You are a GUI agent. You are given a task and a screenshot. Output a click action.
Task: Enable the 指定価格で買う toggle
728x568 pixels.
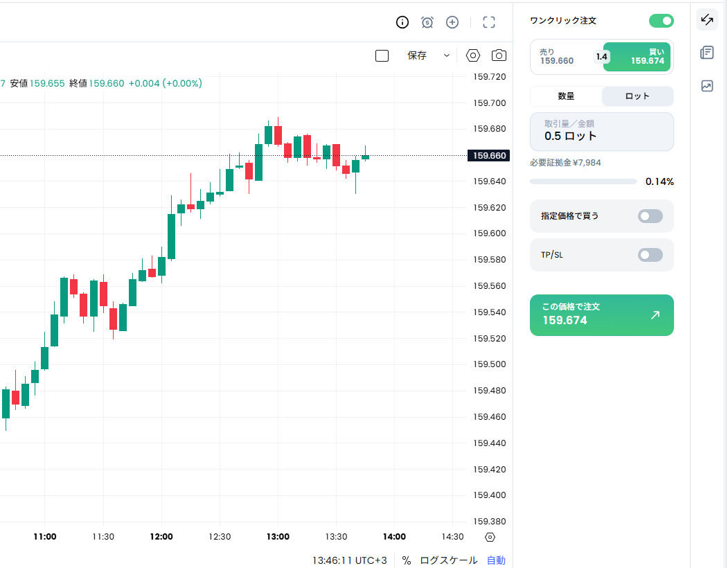650,216
